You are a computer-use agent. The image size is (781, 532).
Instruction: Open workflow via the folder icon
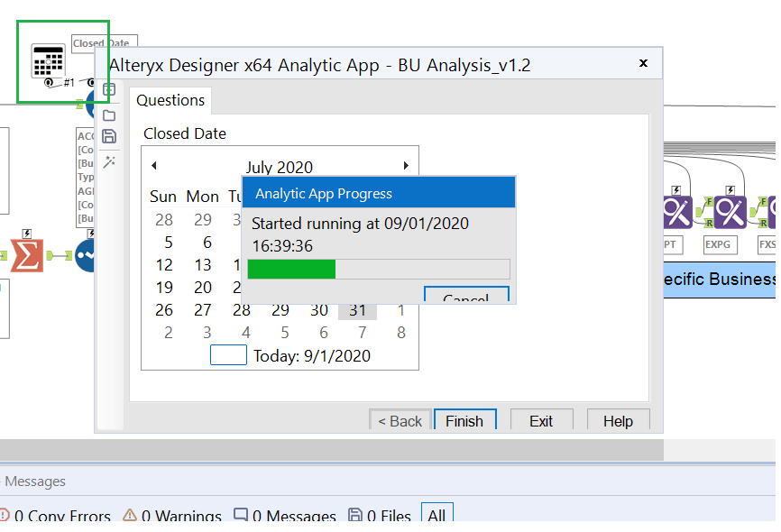(x=108, y=115)
